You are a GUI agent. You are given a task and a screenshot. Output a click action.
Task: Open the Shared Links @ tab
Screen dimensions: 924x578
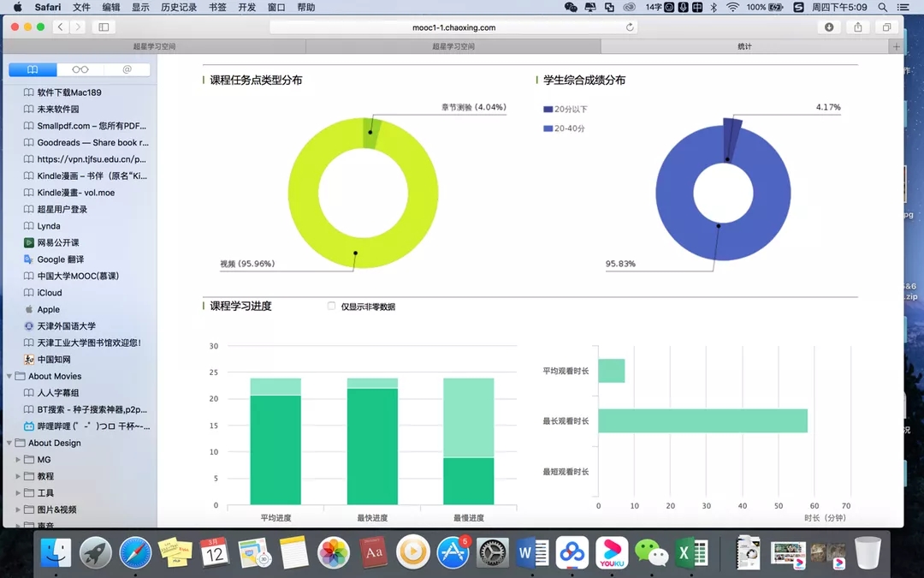click(x=127, y=69)
